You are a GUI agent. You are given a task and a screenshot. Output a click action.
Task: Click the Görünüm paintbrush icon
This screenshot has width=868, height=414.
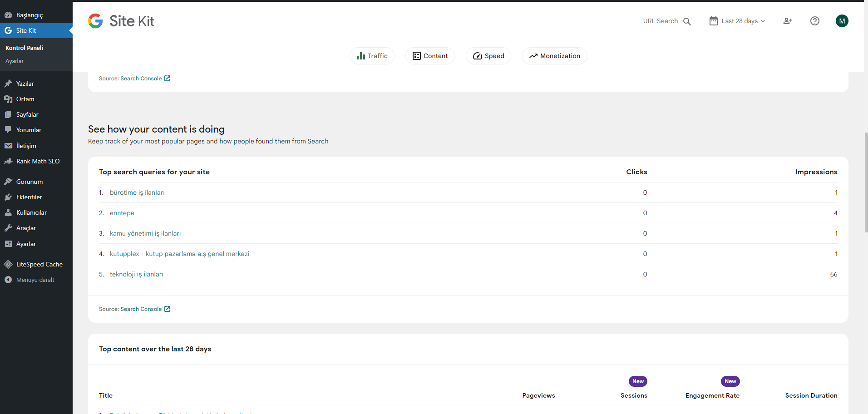click(x=8, y=182)
